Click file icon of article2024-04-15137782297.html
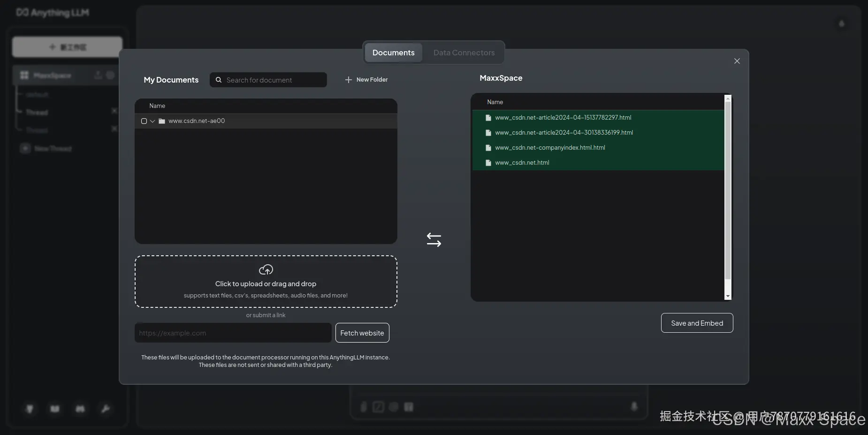 pyautogui.click(x=488, y=118)
